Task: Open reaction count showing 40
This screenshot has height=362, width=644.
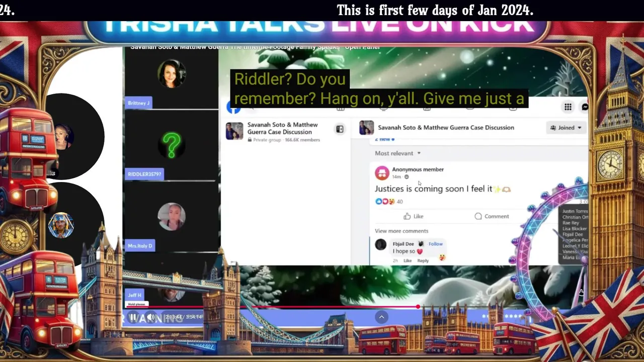Action: pyautogui.click(x=400, y=202)
